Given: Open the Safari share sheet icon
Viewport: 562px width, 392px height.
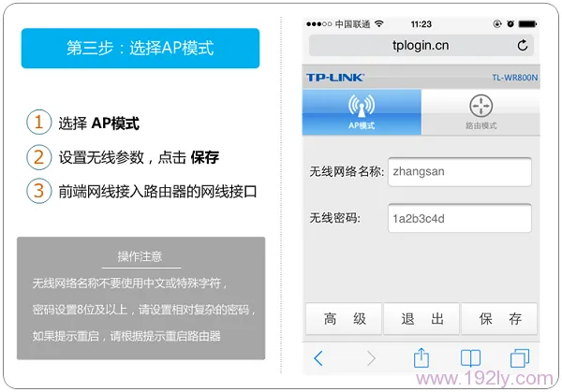Looking at the screenshot, I should point(421,357).
